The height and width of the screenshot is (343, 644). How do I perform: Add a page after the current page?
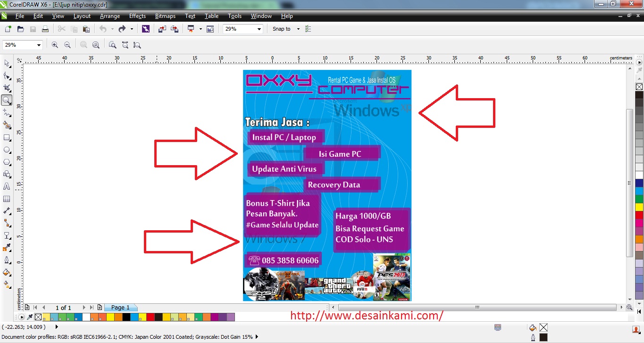(x=100, y=308)
